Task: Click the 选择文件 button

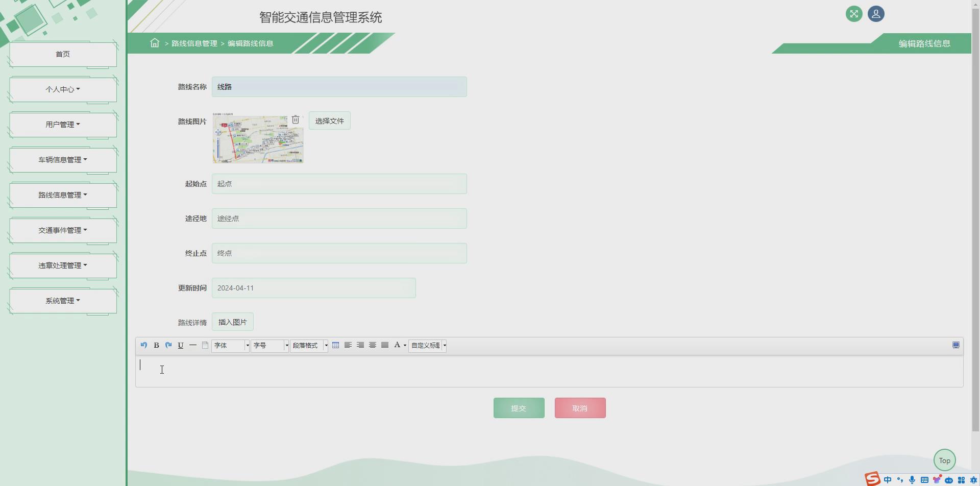Action: pyautogui.click(x=330, y=121)
